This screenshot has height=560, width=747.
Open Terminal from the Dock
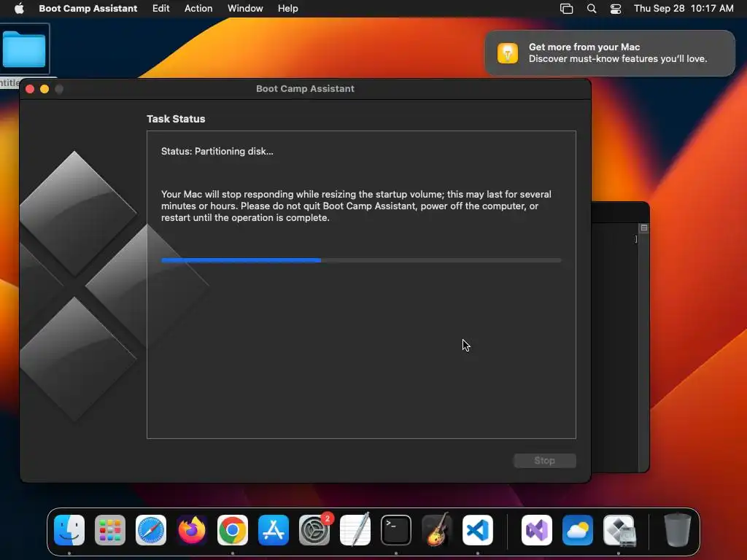pyautogui.click(x=396, y=530)
